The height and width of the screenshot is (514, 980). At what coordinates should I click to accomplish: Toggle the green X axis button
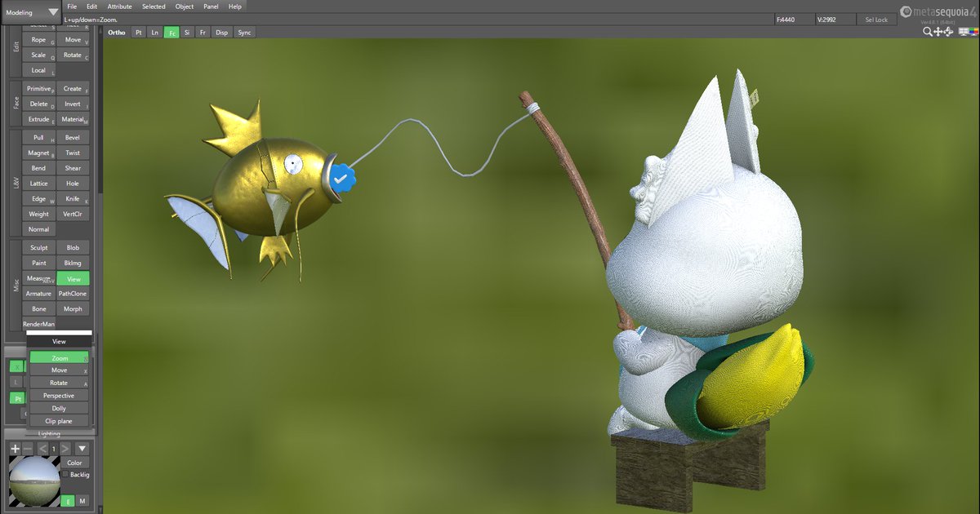(x=17, y=366)
